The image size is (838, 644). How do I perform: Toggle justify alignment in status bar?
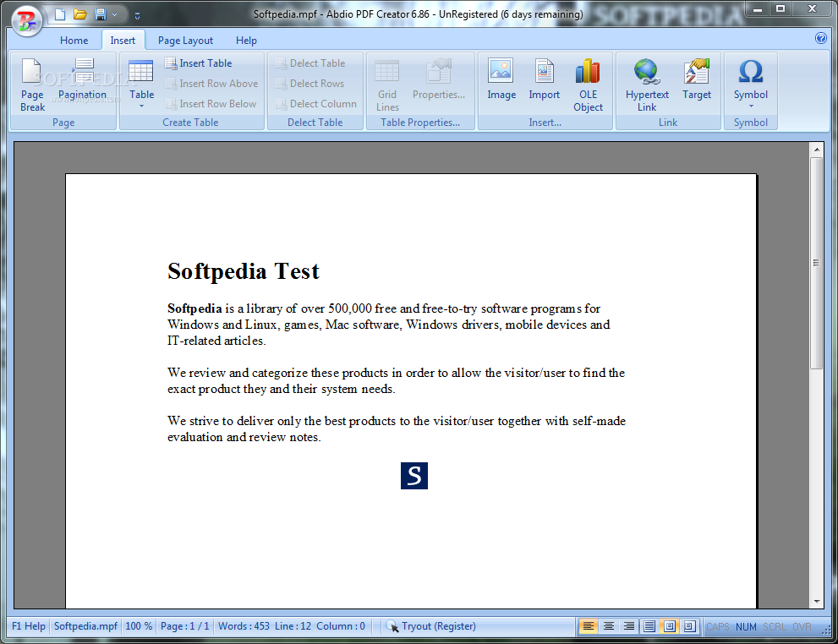pyautogui.click(x=649, y=626)
